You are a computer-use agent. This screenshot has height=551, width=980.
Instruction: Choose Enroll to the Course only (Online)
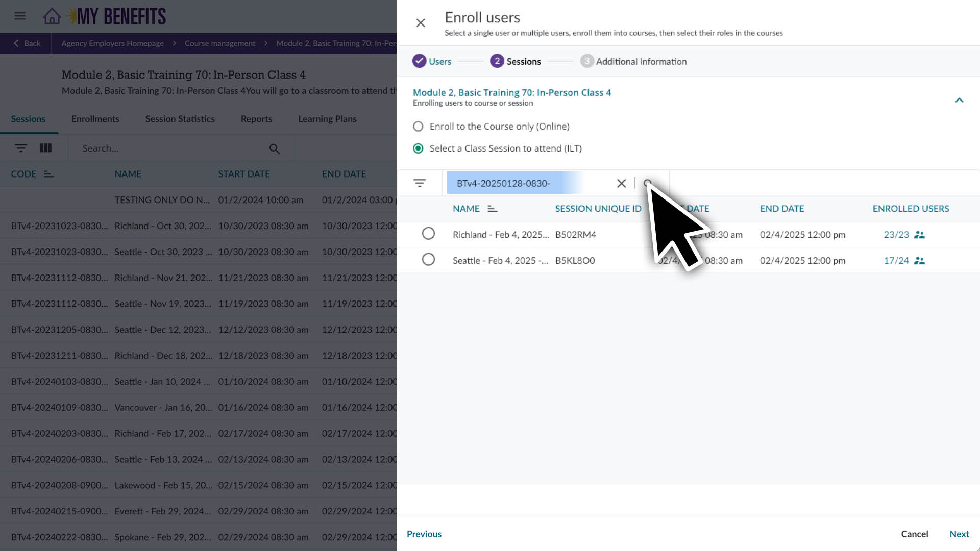418,127
